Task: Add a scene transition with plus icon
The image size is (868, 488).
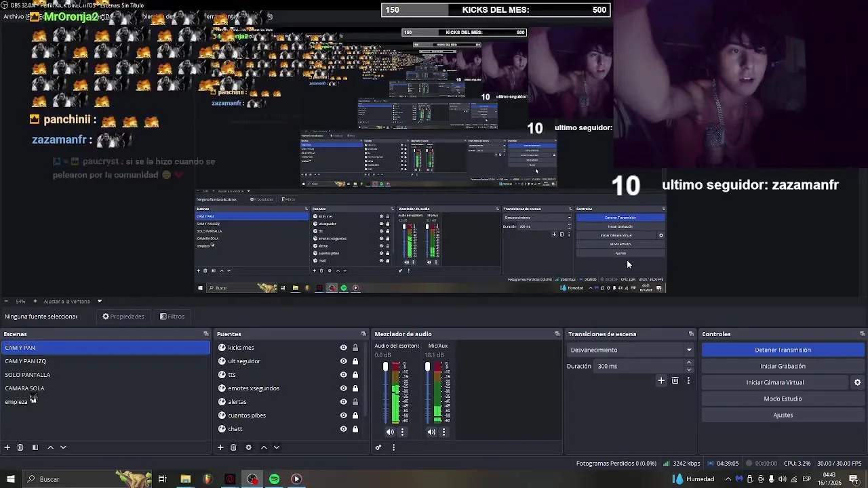Action: (x=661, y=381)
